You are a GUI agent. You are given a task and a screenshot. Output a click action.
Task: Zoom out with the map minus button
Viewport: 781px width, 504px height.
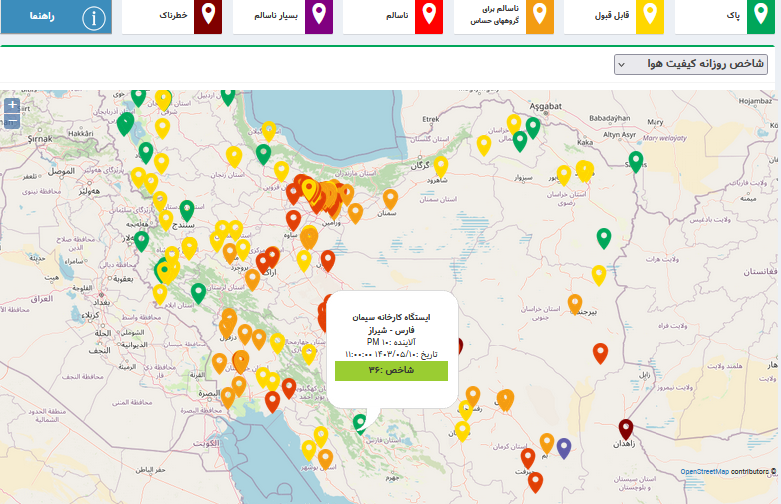click(x=12, y=121)
